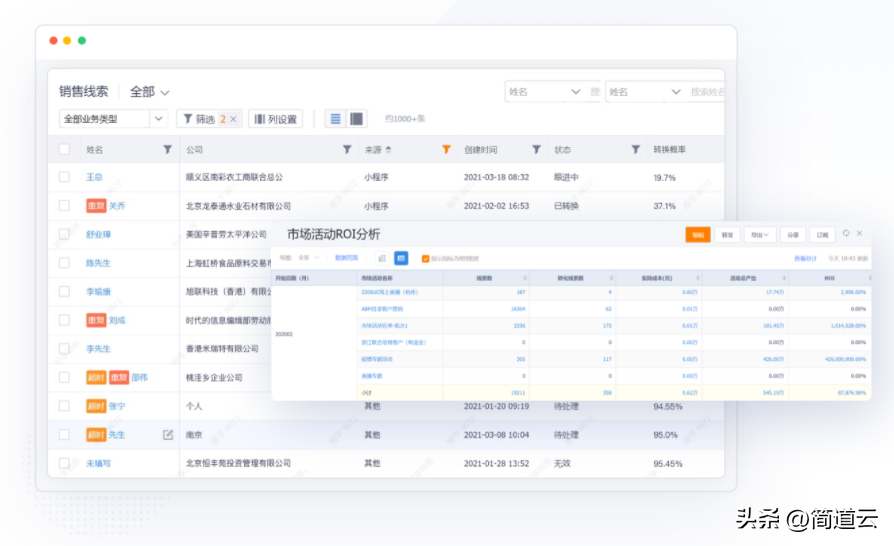The height and width of the screenshot is (546, 894).
Task: Tick the checkbox for 陈先生 row
Action: 64,263
